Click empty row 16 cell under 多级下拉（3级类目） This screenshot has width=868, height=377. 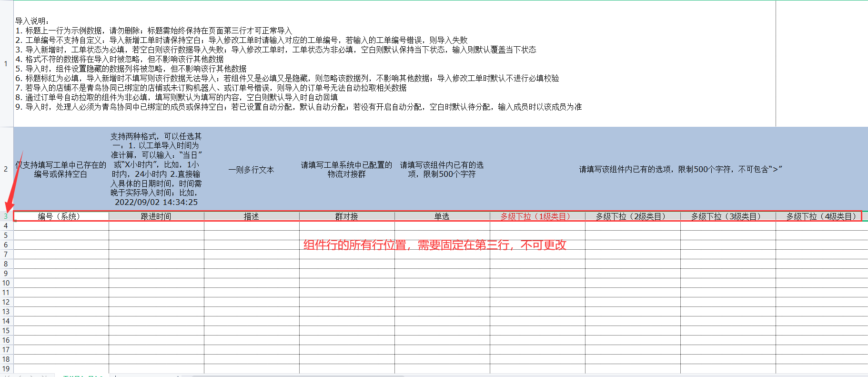[728, 340]
